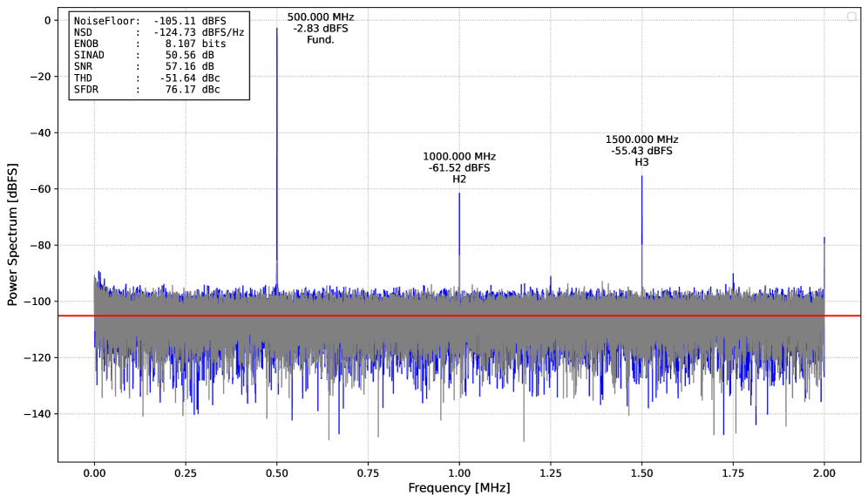This screenshot has width=868, height=502.
Task: Click the Frequency [MHz] axis label
Action: 459,488
